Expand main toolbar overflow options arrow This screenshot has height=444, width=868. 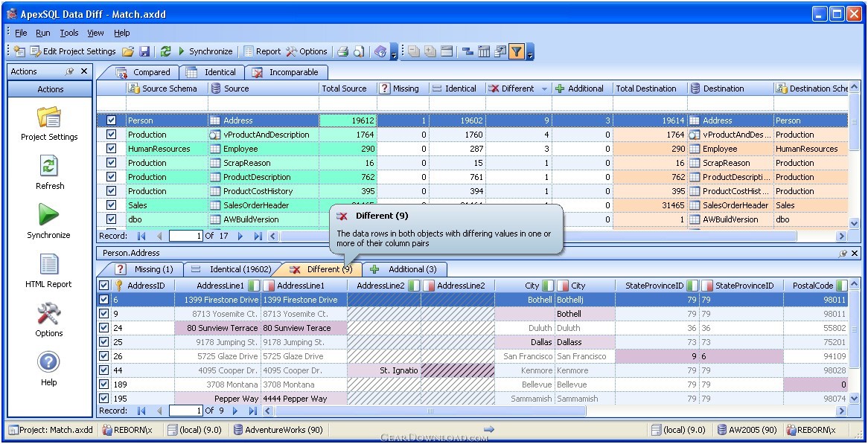[394, 54]
